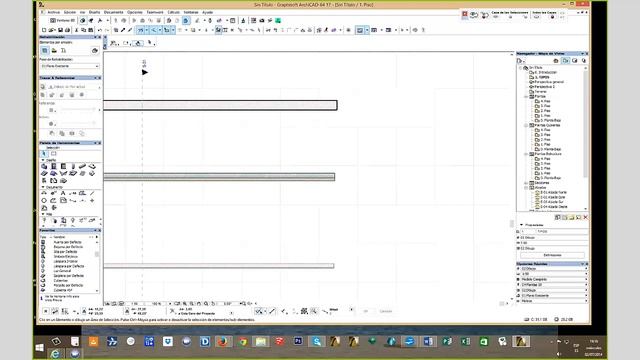Toggle the first highlighted Renovation panel icon
Screen dimensions: 640x360
click(44, 51)
